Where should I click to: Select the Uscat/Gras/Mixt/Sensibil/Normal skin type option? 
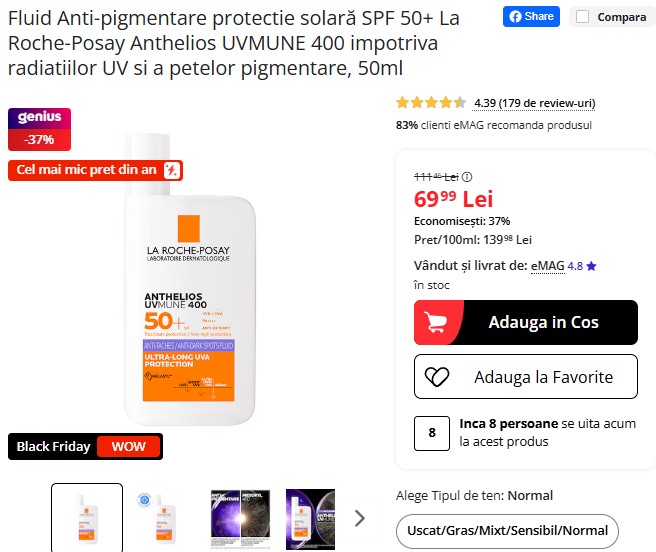507,531
